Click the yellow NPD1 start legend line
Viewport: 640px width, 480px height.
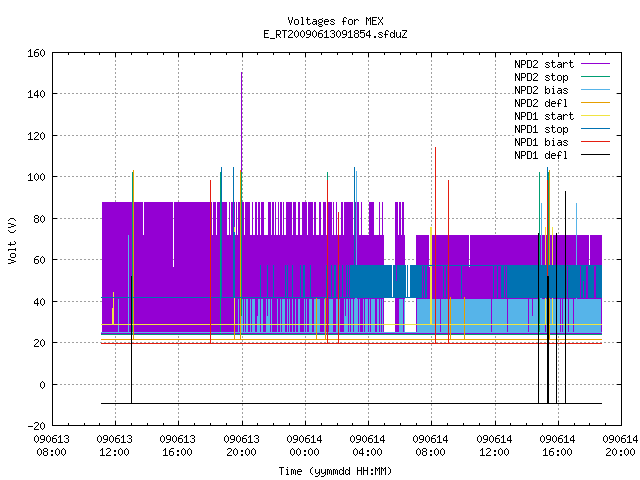(x=596, y=116)
